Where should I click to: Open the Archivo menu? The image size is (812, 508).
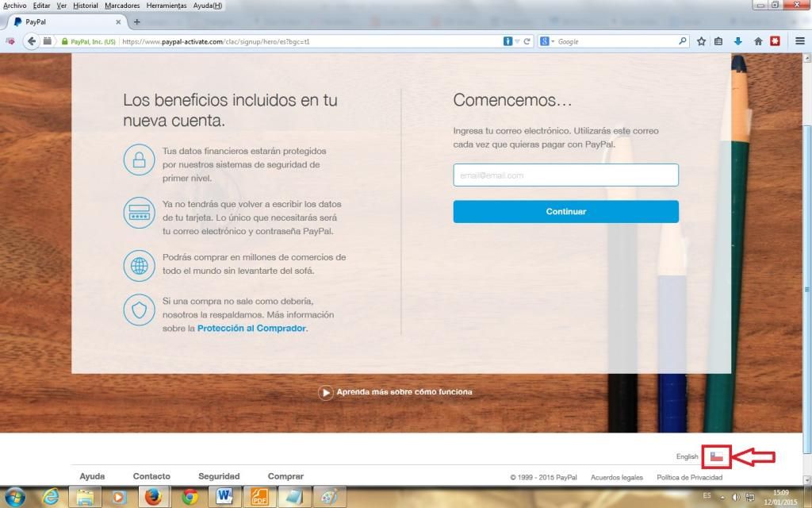click(14, 6)
